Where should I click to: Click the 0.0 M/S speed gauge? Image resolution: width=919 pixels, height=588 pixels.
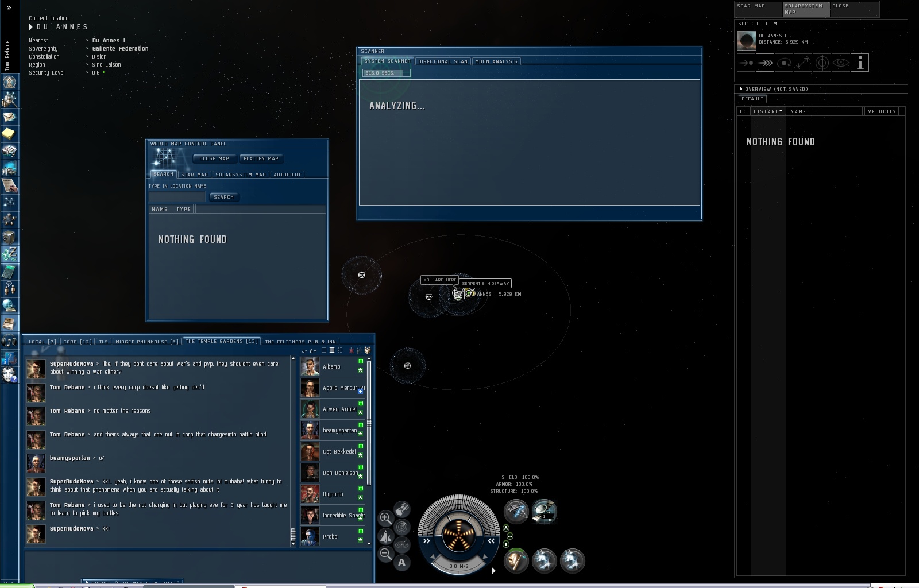click(458, 566)
